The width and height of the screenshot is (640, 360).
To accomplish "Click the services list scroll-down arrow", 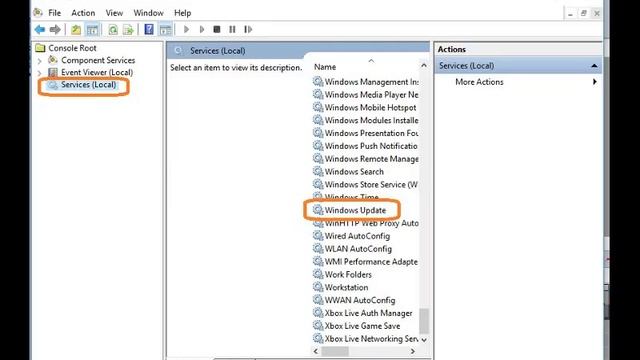I will [424, 340].
